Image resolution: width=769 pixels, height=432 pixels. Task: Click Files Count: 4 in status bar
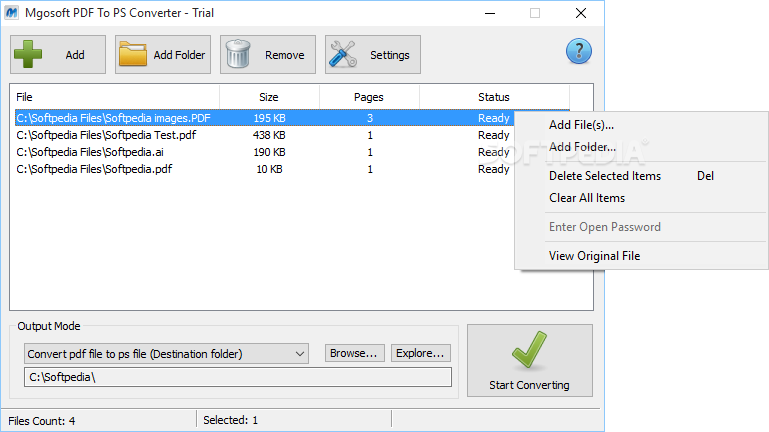[x=42, y=421]
